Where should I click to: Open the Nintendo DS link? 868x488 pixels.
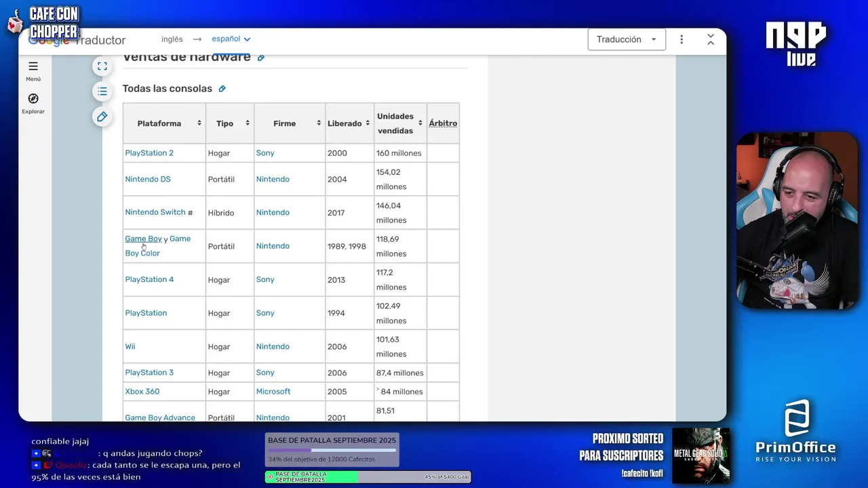[148, 180]
